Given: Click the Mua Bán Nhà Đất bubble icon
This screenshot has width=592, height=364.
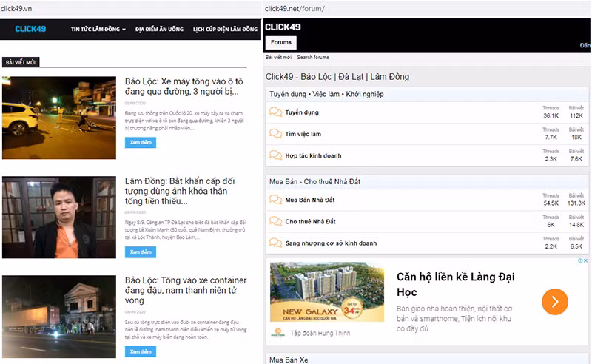Looking at the screenshot, I should point(275,199).
